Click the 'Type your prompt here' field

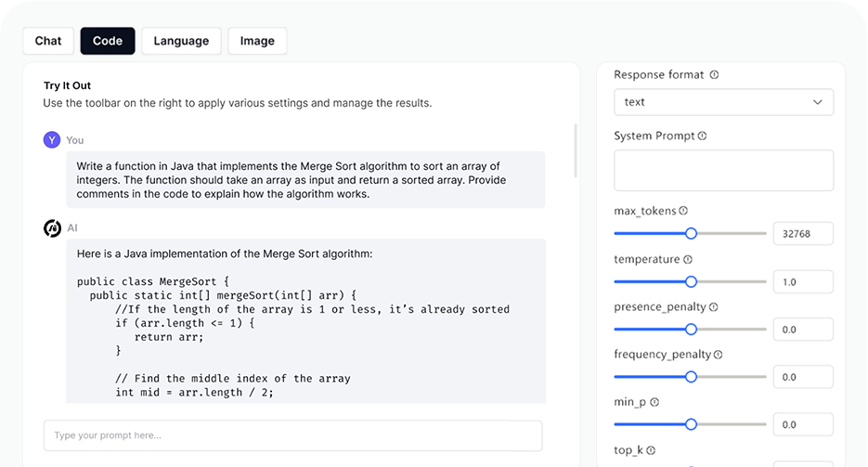click(292, 435)
